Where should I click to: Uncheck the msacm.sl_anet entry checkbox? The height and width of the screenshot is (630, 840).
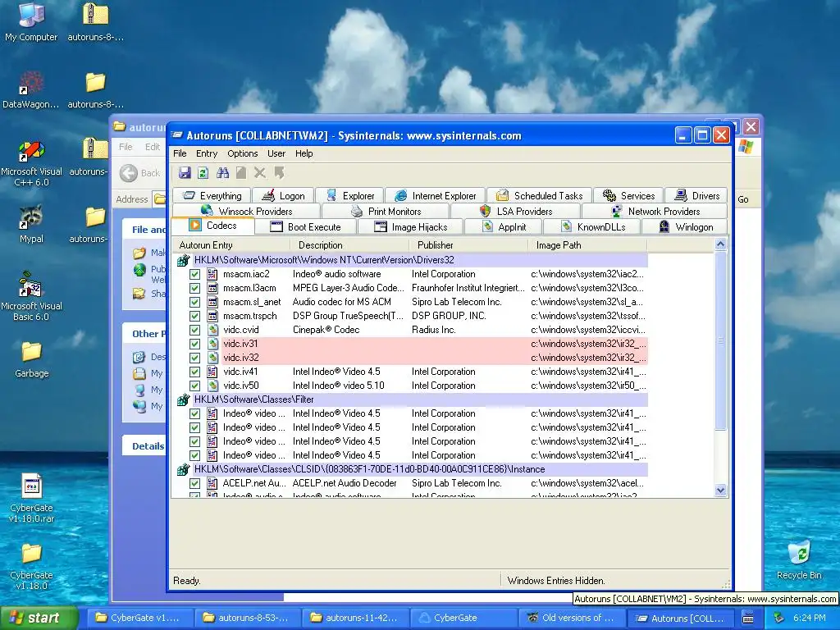pos(195,302)
